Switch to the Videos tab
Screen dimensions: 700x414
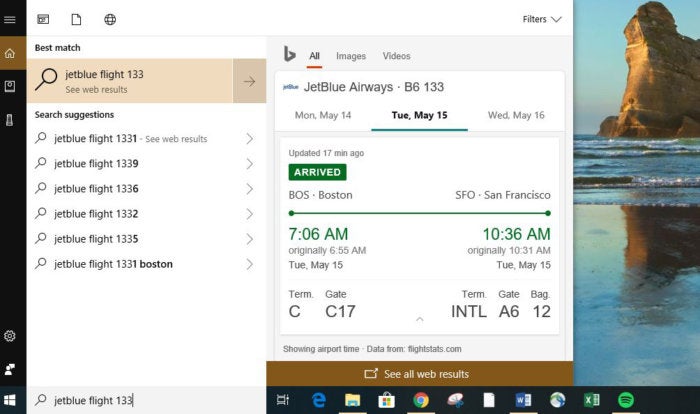(396, 56)
